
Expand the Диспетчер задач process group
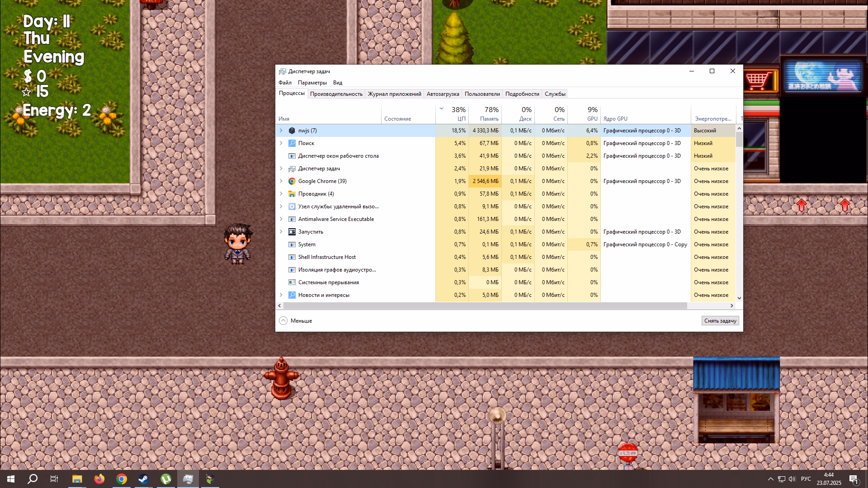[281, 169]
